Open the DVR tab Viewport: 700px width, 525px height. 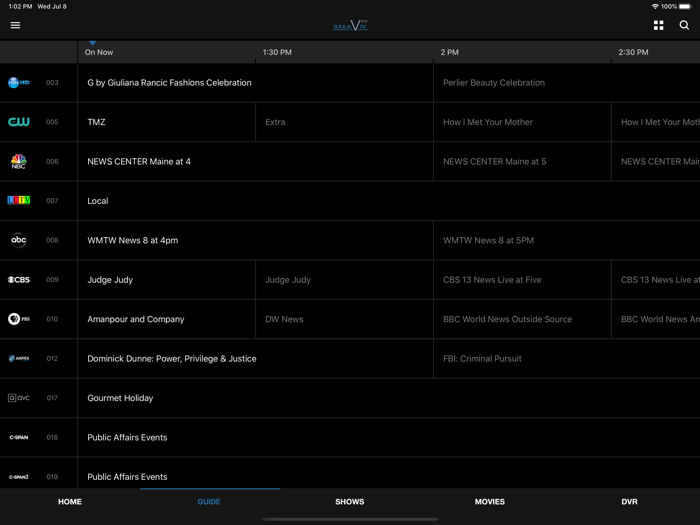click(629, 502)
